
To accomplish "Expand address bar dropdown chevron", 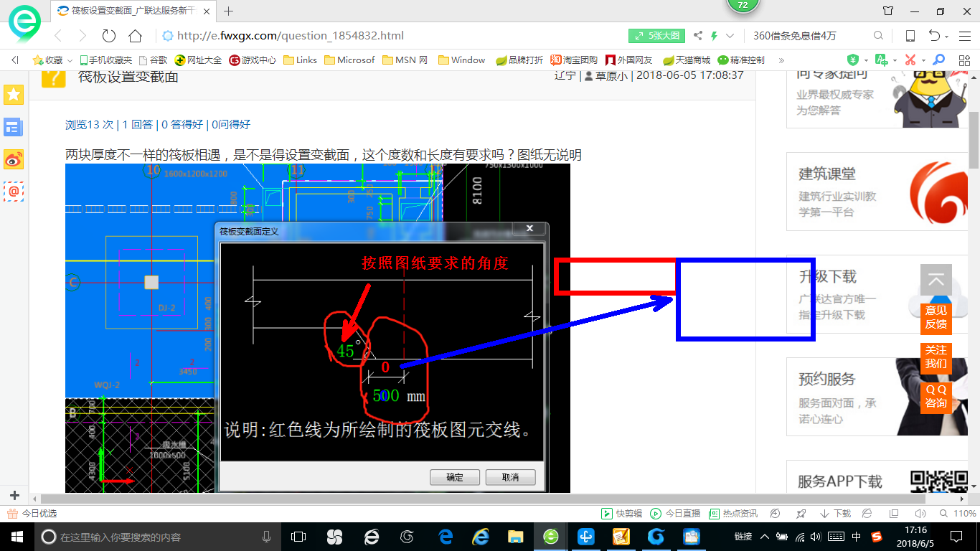I will click(730, 36).
